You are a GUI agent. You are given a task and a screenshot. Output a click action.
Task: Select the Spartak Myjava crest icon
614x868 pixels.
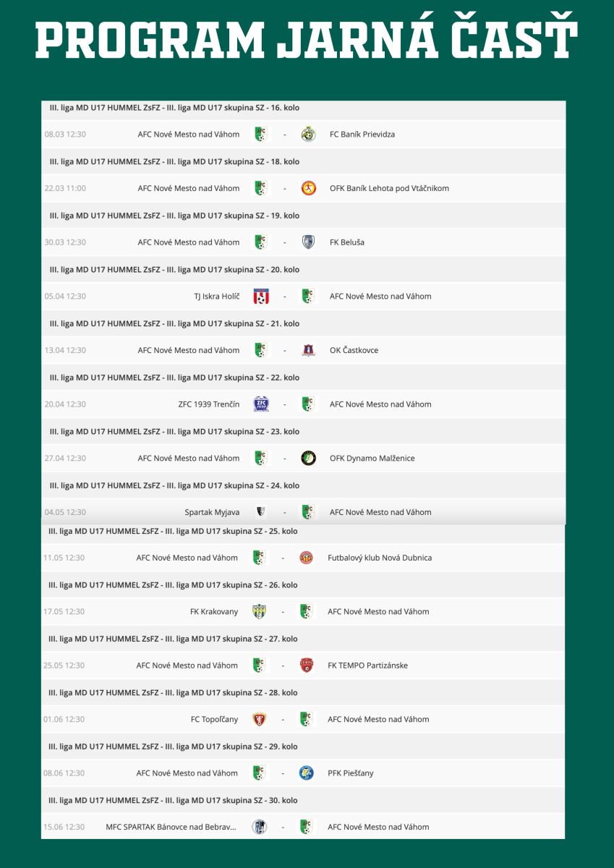pos(261,512)
